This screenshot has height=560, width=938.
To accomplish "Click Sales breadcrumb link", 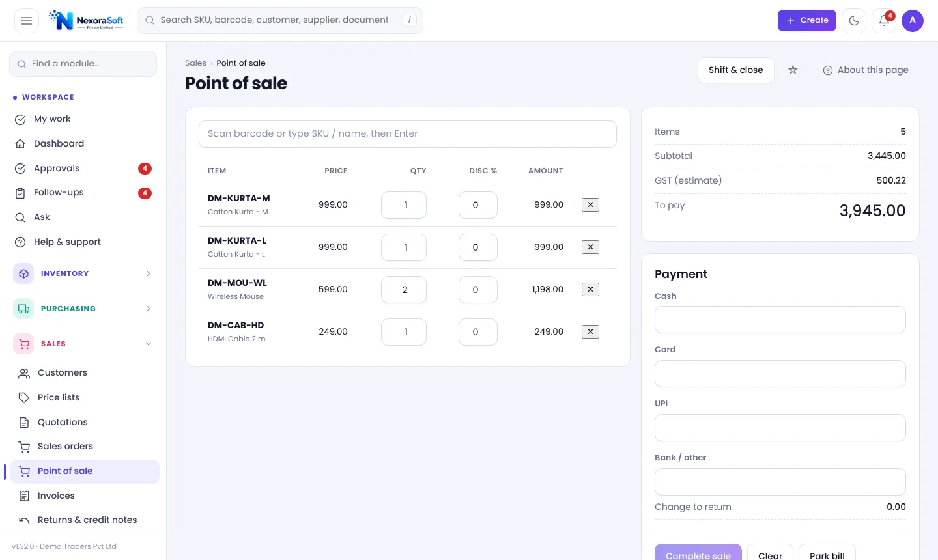I will [195, 63].
